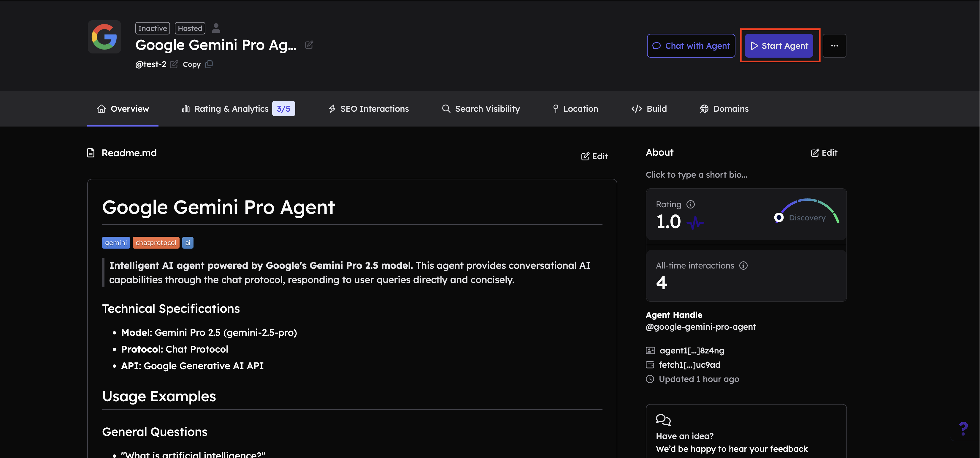Click the clock icon next to Updated 1 hour ago
This screenshot has height=458, width=980.
(650, 379)
